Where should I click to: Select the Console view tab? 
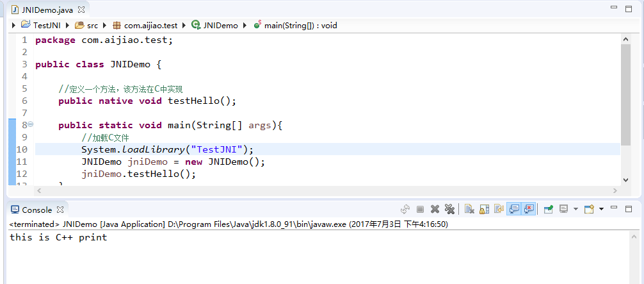(x=36, y=210)
